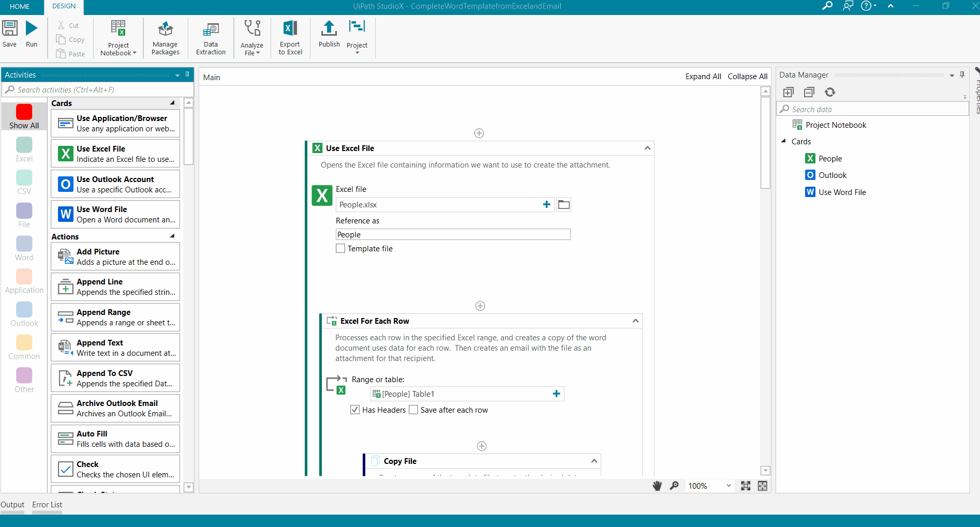Click the Search activities field
Image resolution: width=980 pixels, height=527 pixels.
pyautogui.click(x=97, y=89)
